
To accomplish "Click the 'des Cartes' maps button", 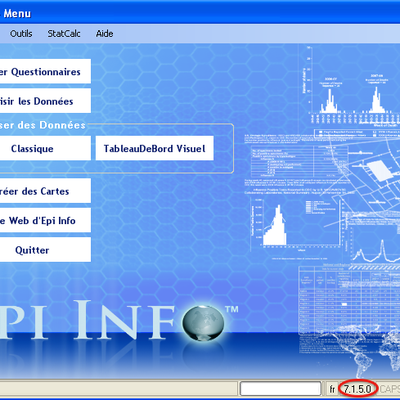I will (x=45, y=191).
